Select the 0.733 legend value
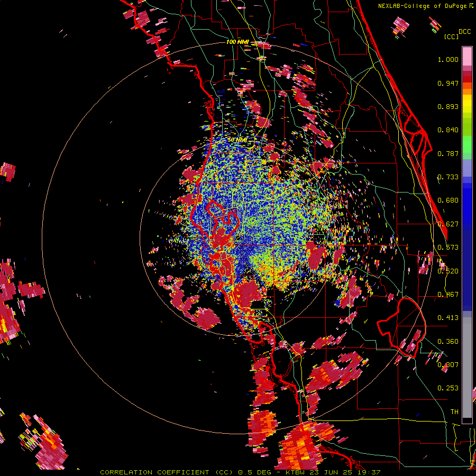The width and height of the screenshot is (476, 476). [448, 177]
